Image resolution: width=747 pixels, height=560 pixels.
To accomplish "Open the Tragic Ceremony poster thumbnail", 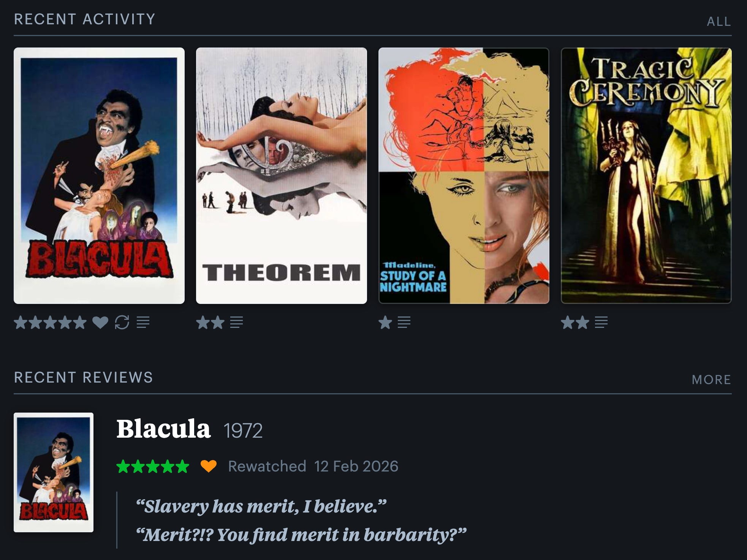I will point(646,176).
